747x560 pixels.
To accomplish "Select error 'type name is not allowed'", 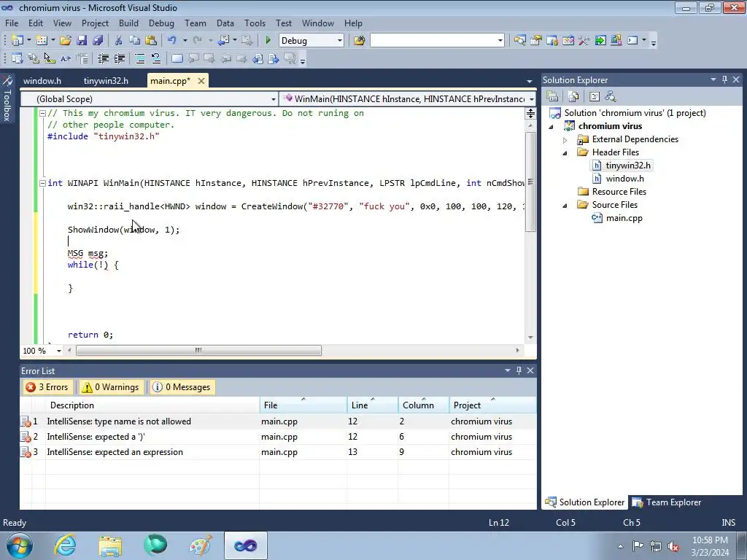I will [x=278, y=421].
